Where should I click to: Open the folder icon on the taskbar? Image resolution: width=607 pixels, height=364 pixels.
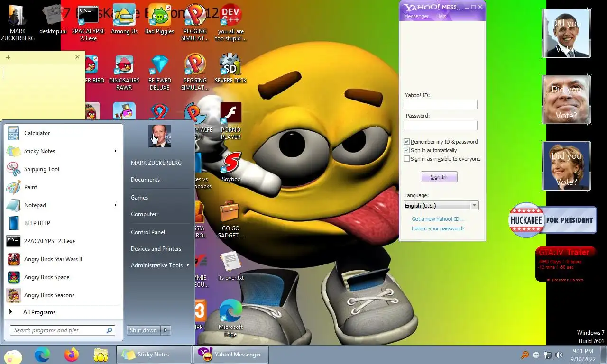pos(101,355)
